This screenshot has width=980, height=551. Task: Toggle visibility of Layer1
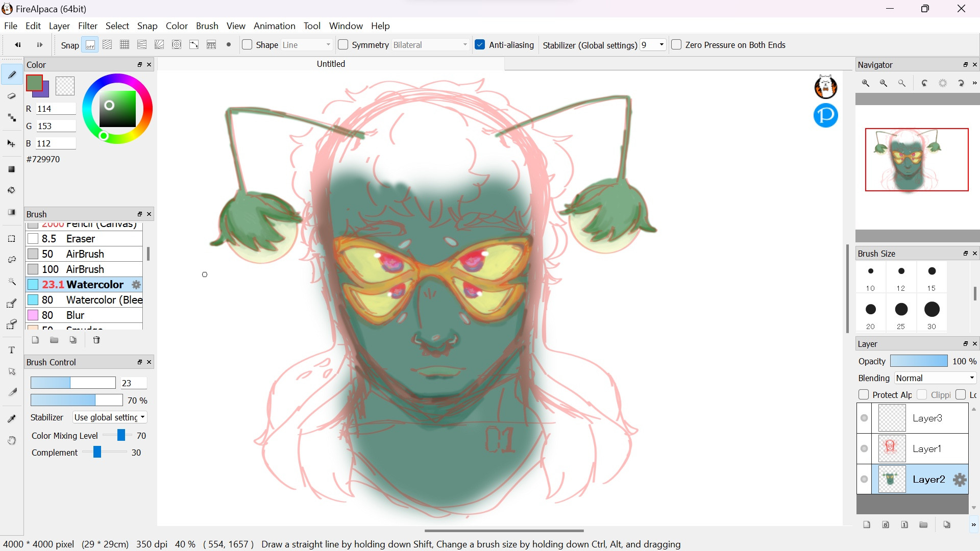(864, 449)
